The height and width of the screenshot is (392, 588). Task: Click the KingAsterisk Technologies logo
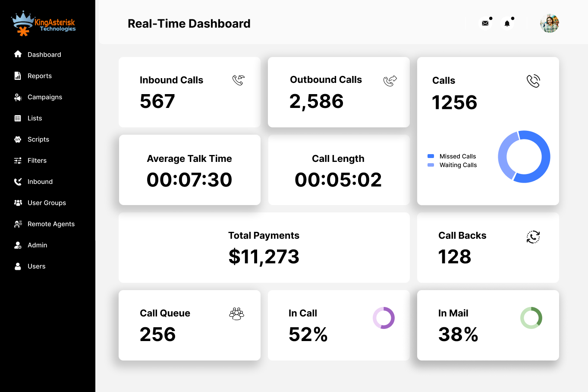tap(44, 24)
